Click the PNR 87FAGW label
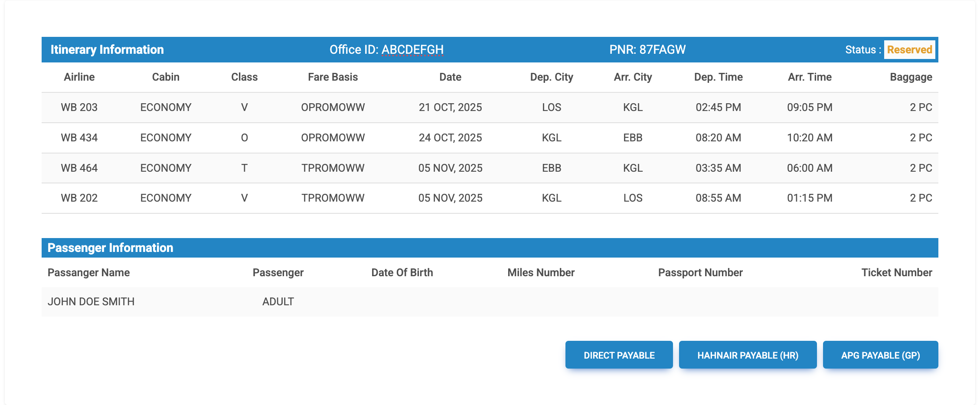Image resolution: width=980 pixels, height=405 pixels. point(647,50)
